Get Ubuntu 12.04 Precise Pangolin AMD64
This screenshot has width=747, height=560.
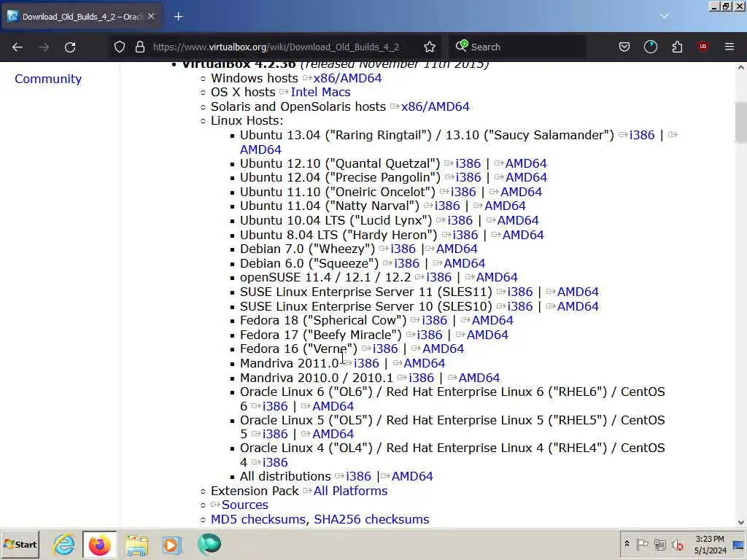[x=527, y=178]
